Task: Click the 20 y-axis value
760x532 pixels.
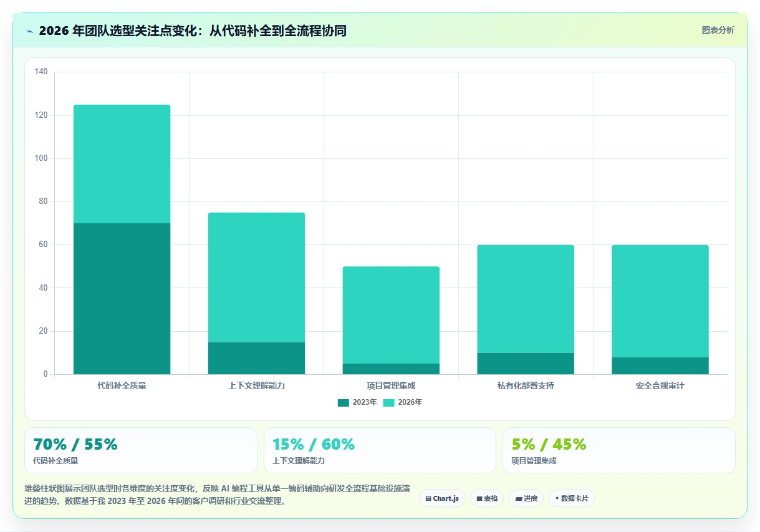Action: [43, 331]
